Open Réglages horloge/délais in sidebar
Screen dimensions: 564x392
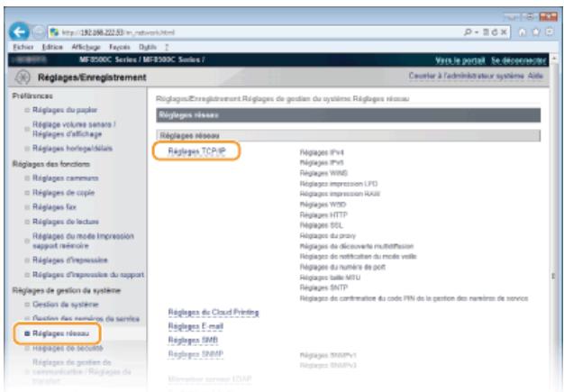click(72, 148)
